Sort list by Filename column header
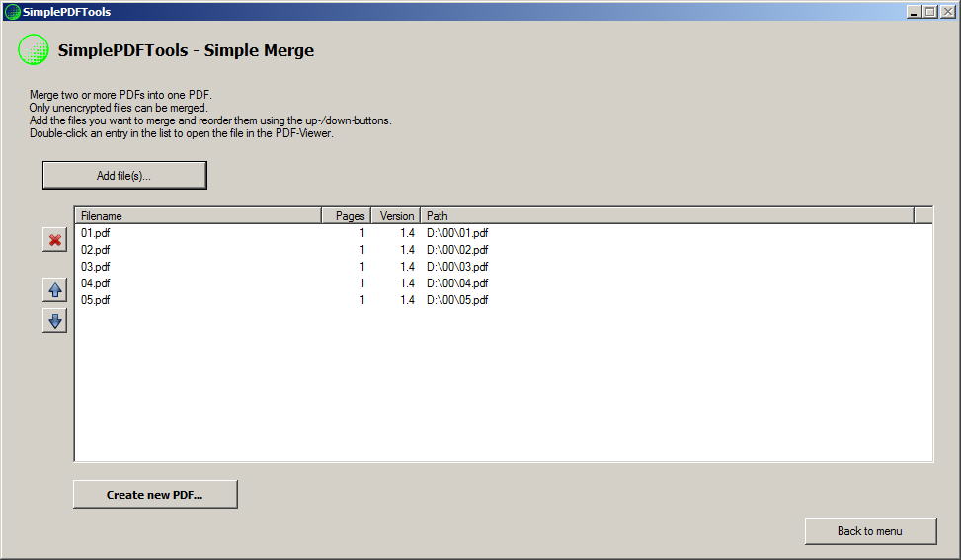961x560 pixels. tap(198, 215)
